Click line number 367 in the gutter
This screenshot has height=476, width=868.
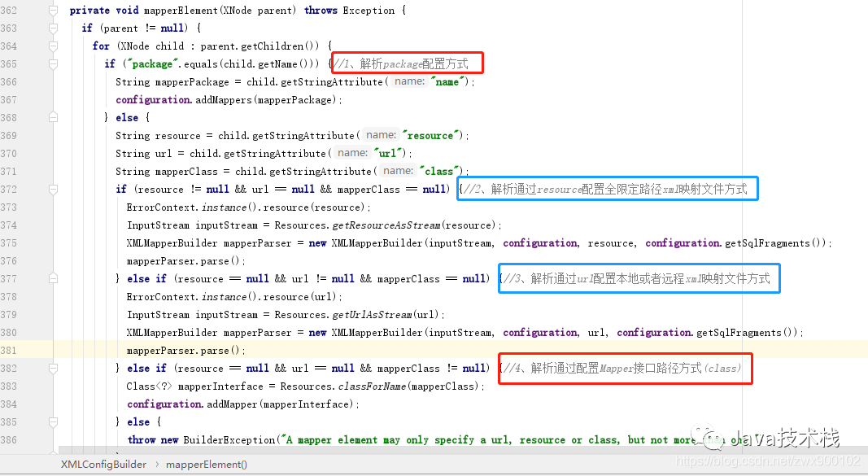click(9, 99)
